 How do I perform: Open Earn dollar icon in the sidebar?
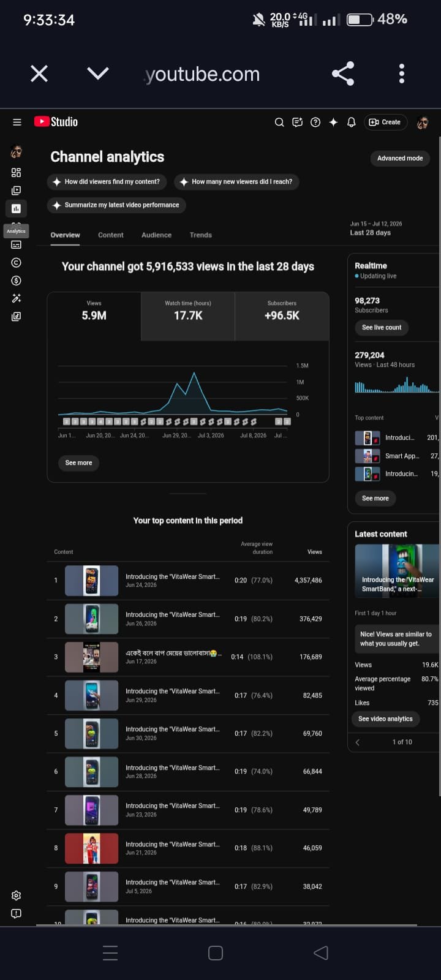[17, 281]
